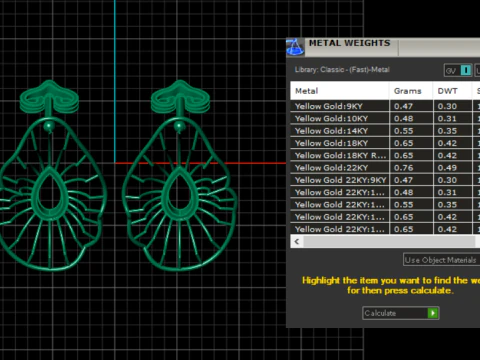Click 0.35 DWT in Yellow Gold:14KY row
Image resolution: width=480 pixels, height=360 pixels.
[x=447, y=131]
